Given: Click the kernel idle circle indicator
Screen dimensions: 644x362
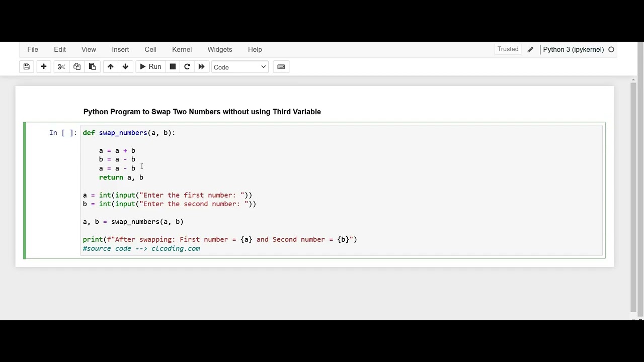Looking at the screenshot, I should coord(611,49).
